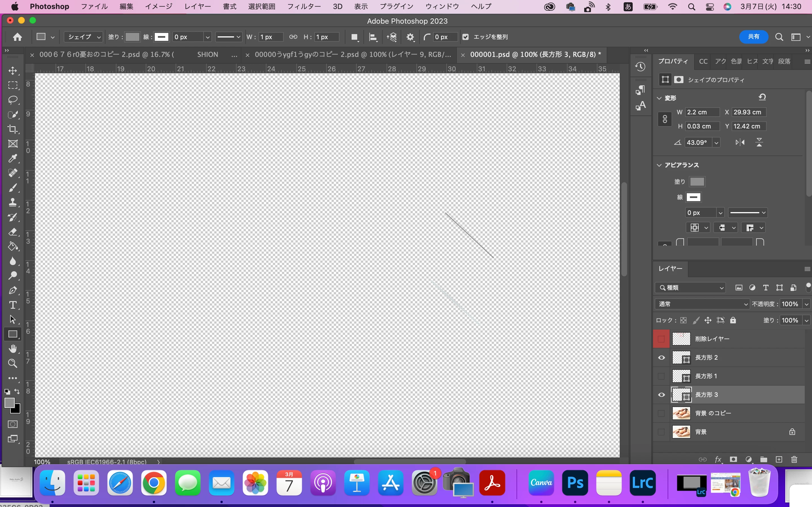Open the フィルター menu
The width and height of the screenshot is (812, 507).
(304, 6)
